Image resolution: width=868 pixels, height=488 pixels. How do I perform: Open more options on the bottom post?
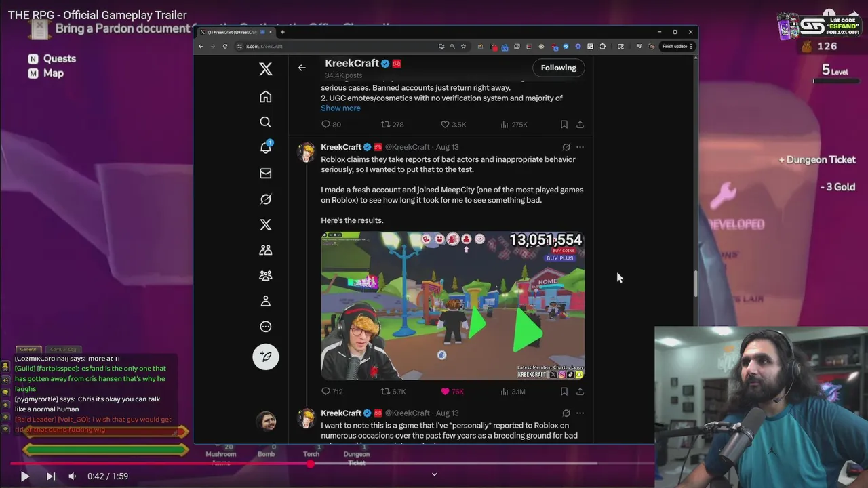(580, 413)
